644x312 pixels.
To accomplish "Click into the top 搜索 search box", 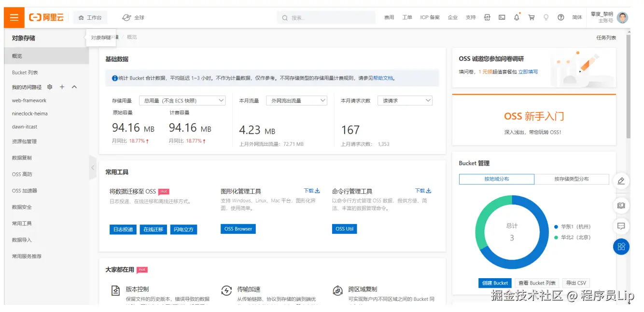I will [326, 17].
